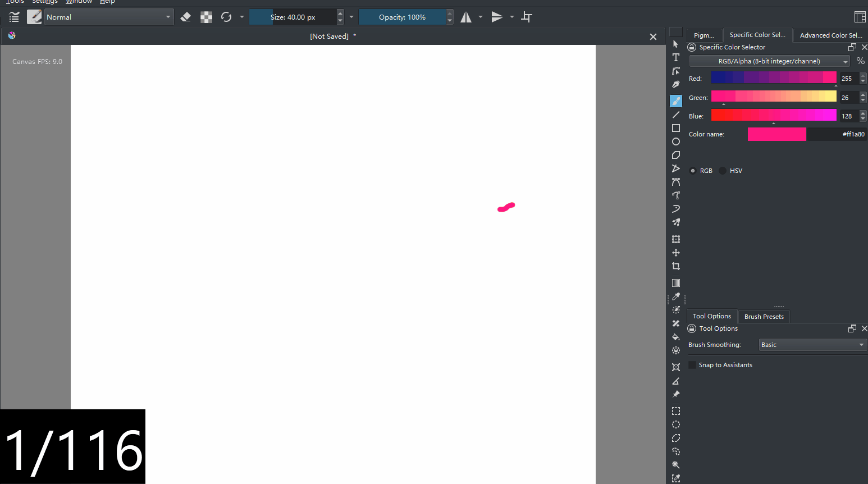Select the Contiguous Selection magic wand tool
This screenshot has height=484, width=868.
(676, 465)
